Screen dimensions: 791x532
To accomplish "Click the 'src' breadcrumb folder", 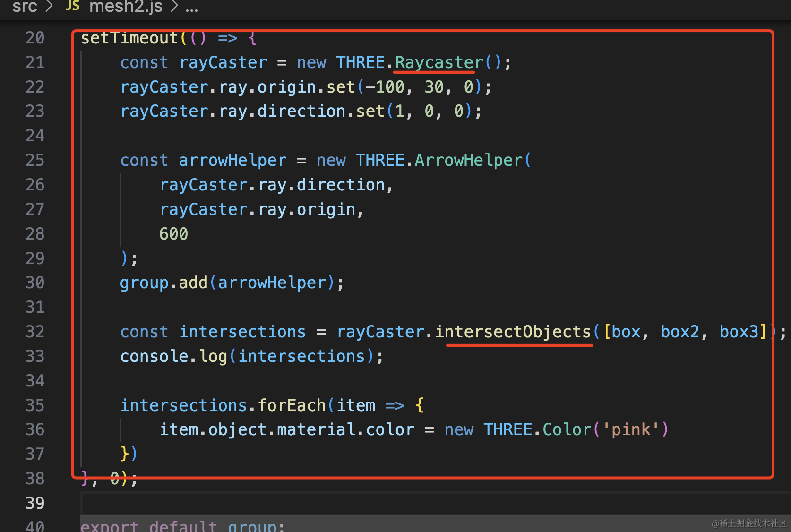I will 25,6.
